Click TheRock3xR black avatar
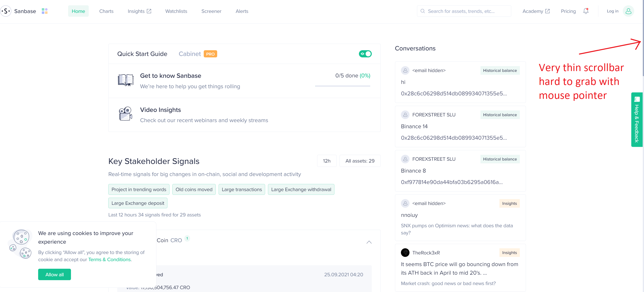 [x=405, y=252]
